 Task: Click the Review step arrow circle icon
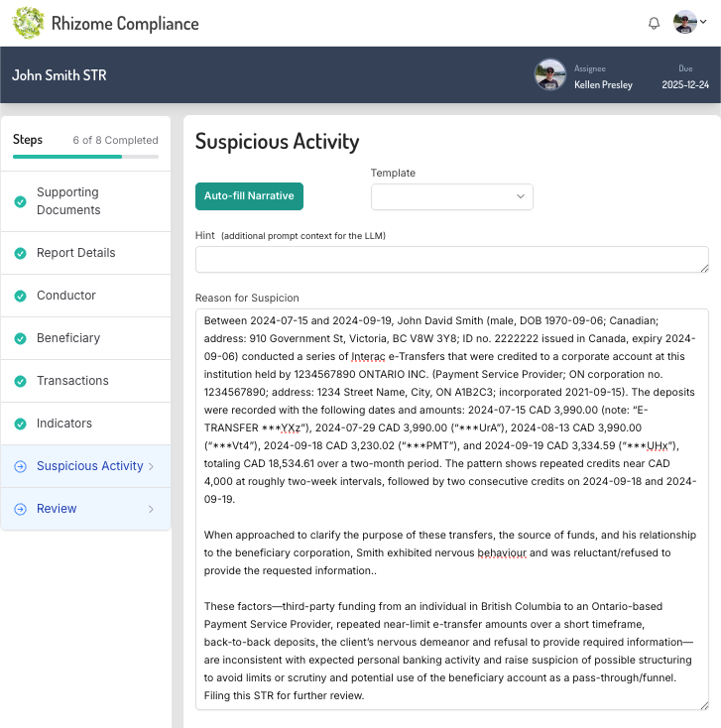(x=20, y=509)
